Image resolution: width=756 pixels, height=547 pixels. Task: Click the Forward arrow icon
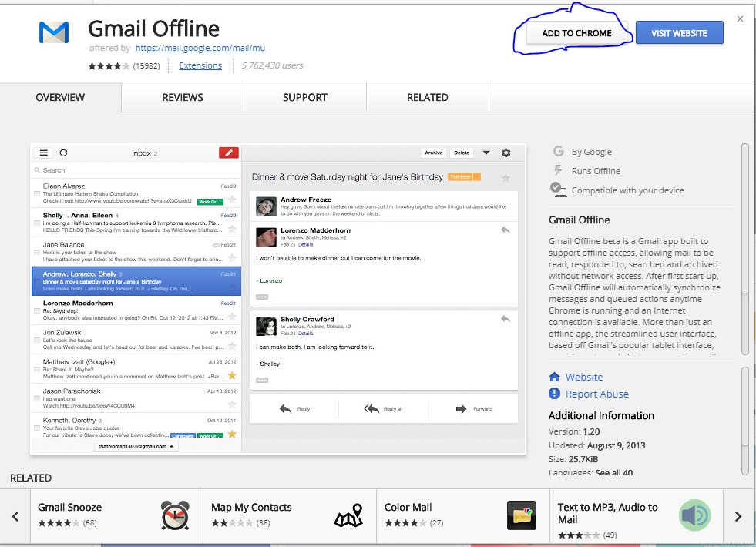pyautogui.click(x=461, y=408)
